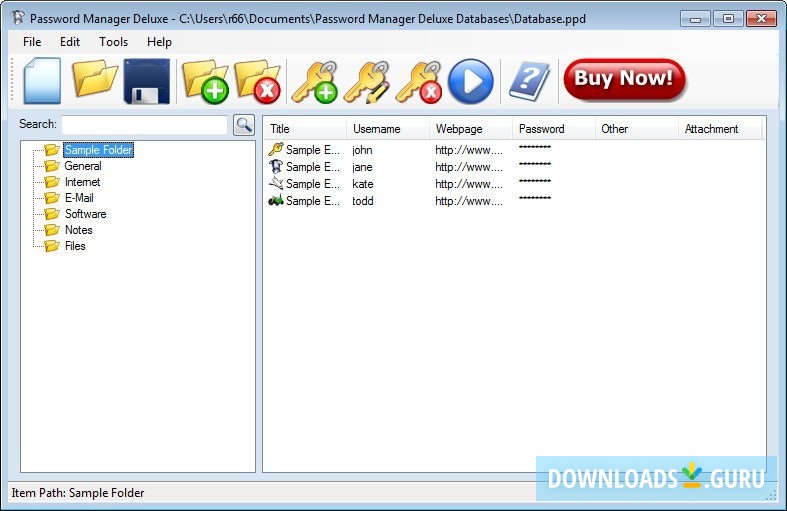Viewport: 787px width, 511px height.
Task: Open help via question mark book icon
Action: (x=529, y=81)
